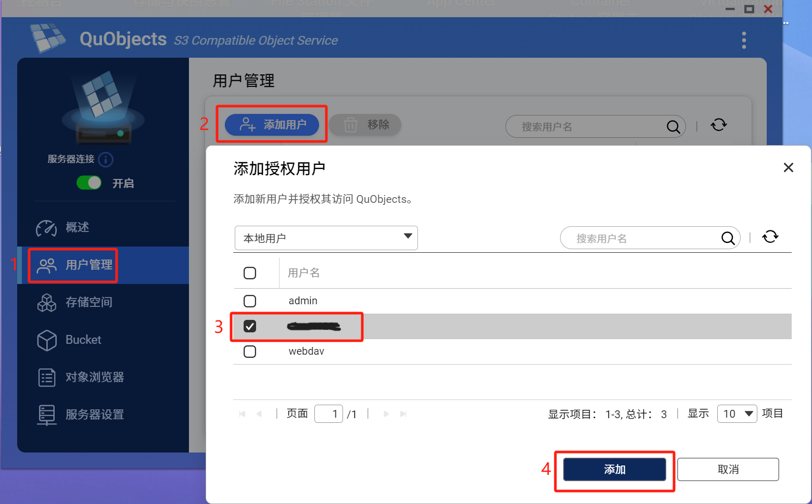This screenshot has height=504, width=812.
Task: Refresh the dialog user list
Action: (770, 237)
